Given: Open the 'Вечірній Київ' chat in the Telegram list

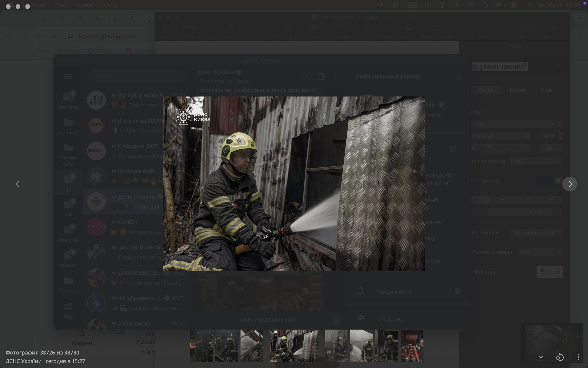Looking at the screenshot, I should coord(136,176).
